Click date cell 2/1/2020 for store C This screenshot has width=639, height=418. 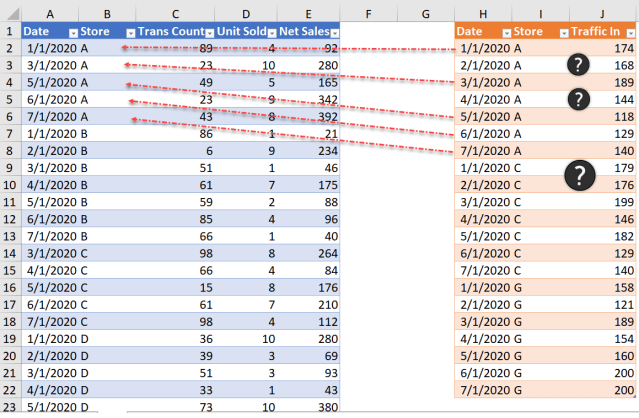tap(483, 185)
